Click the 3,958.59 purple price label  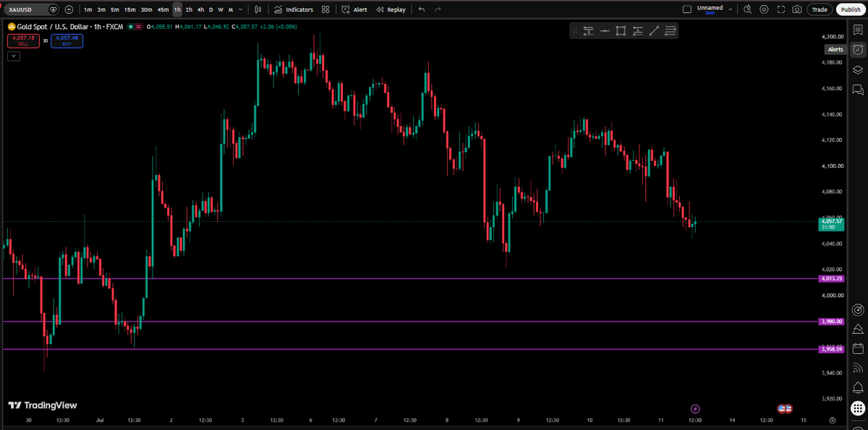[831, 349]
